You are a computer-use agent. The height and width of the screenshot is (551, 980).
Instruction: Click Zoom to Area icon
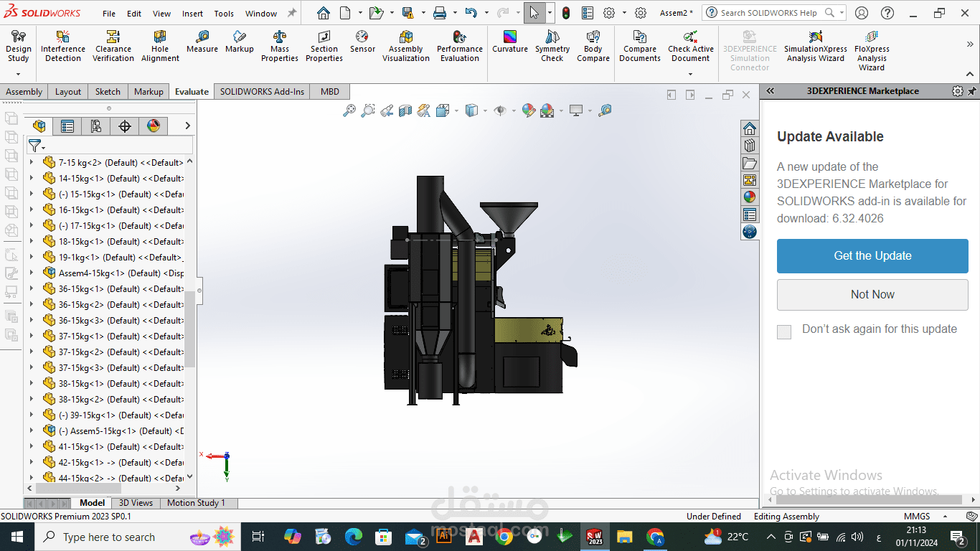368,110
